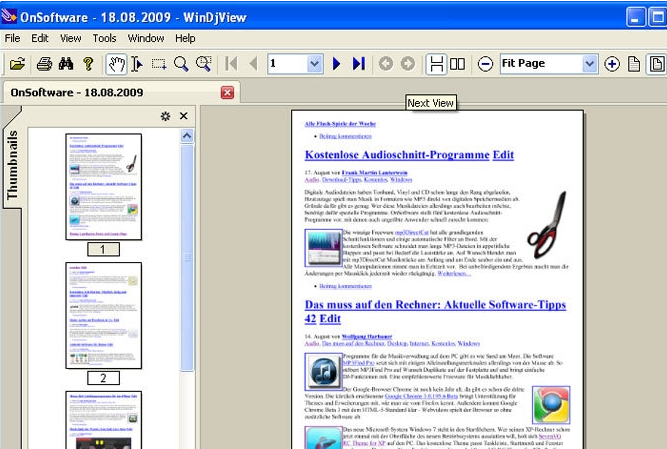Image resolution: width=667 pixels, height=449 pixels.
Task: Set zoom to actual size icon
Action: pyautogui.click(x=634, y=64)
